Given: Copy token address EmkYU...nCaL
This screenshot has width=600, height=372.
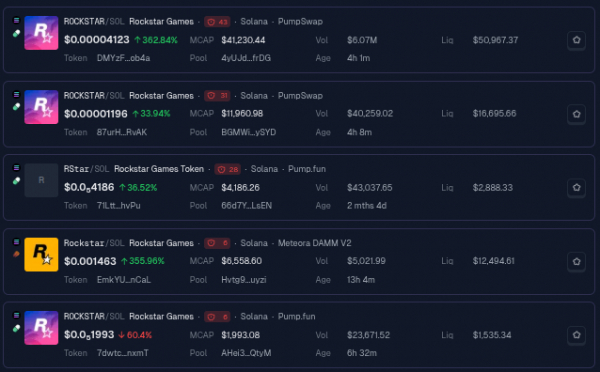Looking at the screenshot, I should 124,280.
